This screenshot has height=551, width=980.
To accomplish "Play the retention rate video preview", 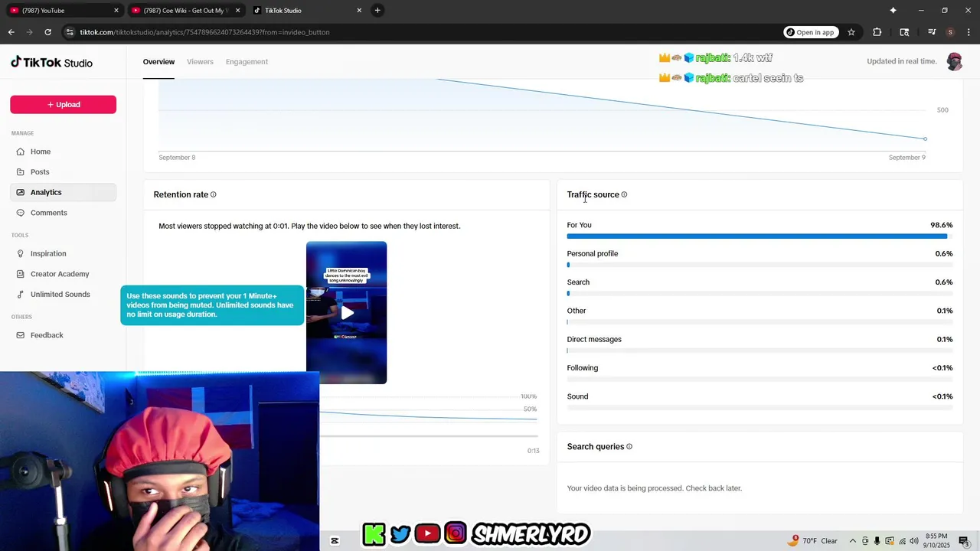I will [x=347, y=313].
